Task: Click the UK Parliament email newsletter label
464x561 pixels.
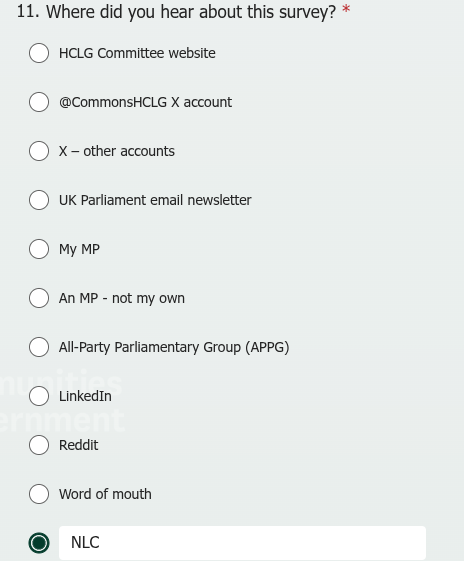Action: tap(155, 200)
